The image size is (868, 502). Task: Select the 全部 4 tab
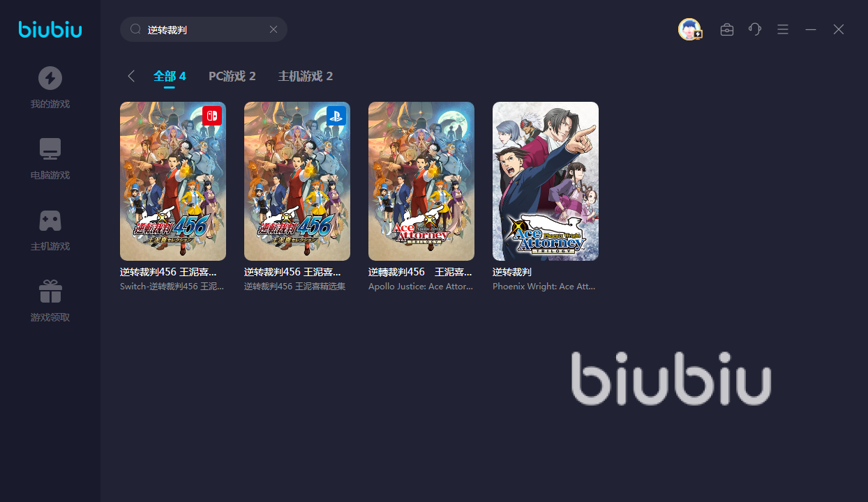(170, 76)
